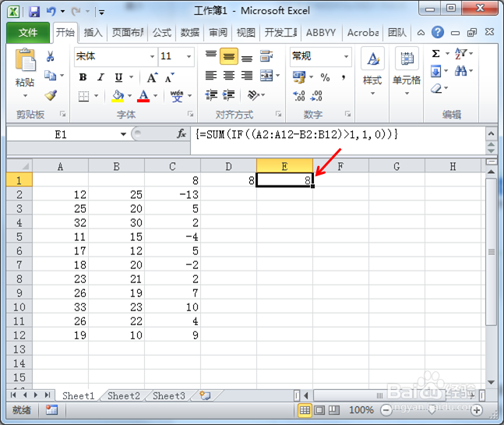Increase font size with large A
Viewport: 504px width, 425px height.
pyautogui.click(x=152, y=77)
